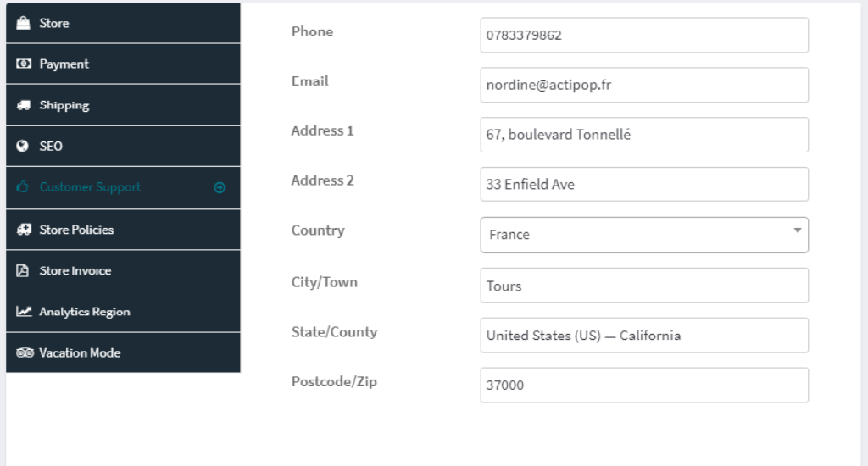Focus the Phone number field
This screenshot has width=868, height=466.
click(644, 36)
